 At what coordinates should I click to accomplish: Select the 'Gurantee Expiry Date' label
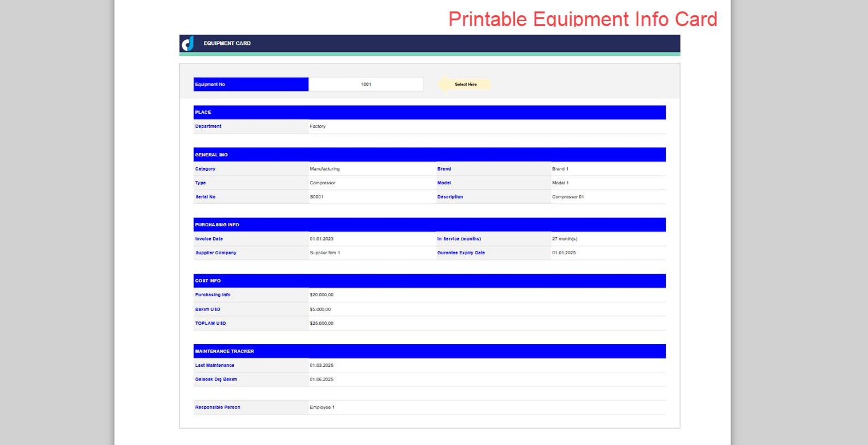pos(461,253)
